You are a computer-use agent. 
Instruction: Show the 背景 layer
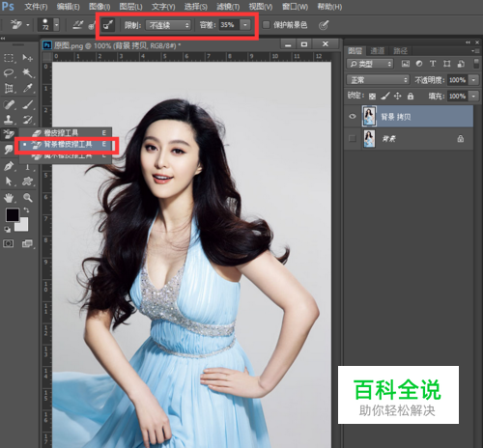(353, 139)
